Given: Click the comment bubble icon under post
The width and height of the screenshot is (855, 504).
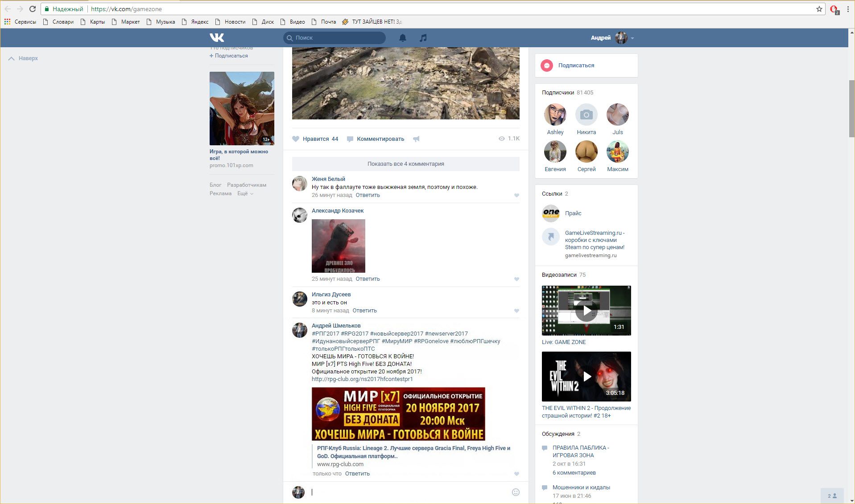Looking at the screenshot, I should pyautogui.click(x=350, y=139).
